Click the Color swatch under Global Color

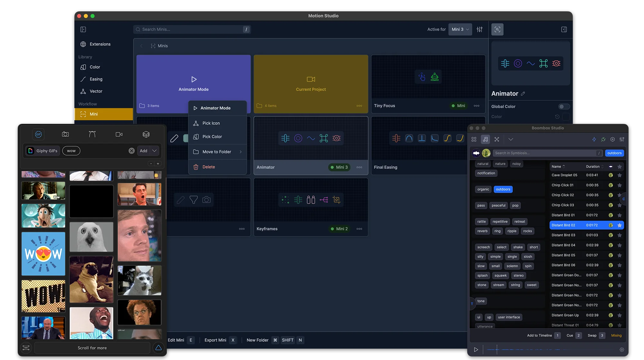point(566,117)
